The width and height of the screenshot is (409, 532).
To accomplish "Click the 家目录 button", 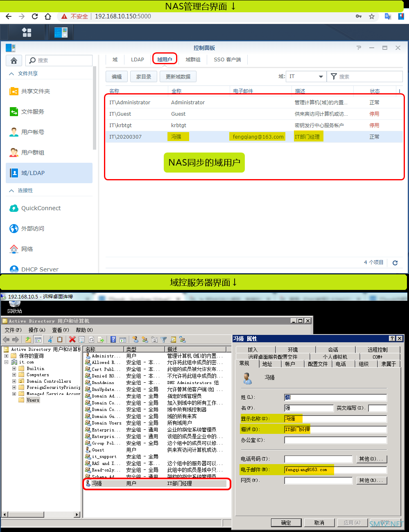I will click(x=144, y=76).
